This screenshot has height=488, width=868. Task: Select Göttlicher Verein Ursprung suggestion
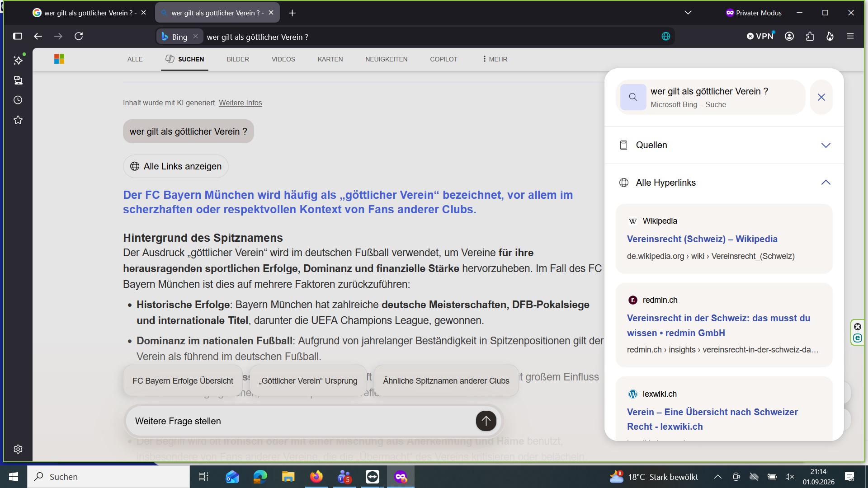[308, 381]
